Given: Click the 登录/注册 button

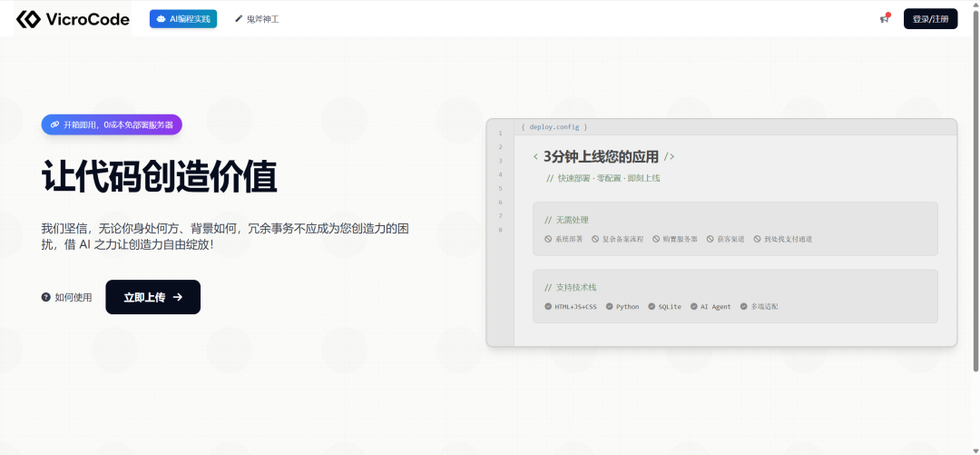Looking at the screenshot, I should click(930, 19).
